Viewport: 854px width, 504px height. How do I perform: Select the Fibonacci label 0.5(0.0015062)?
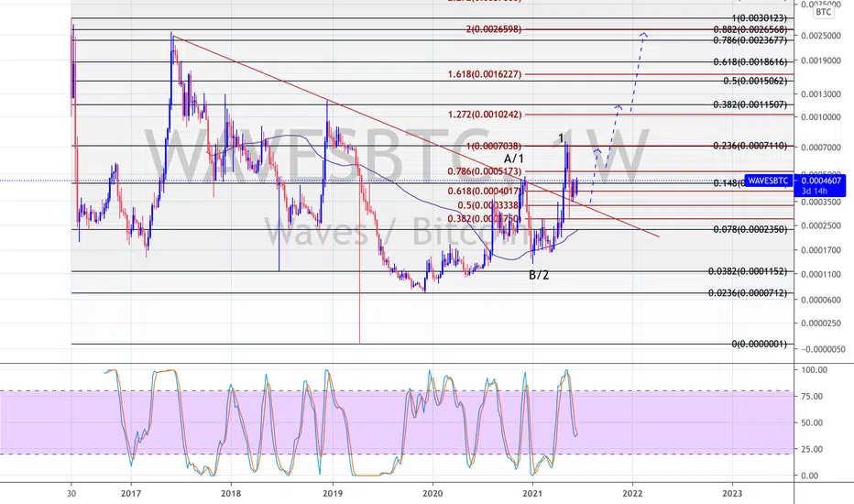click(x=755, y=81)
